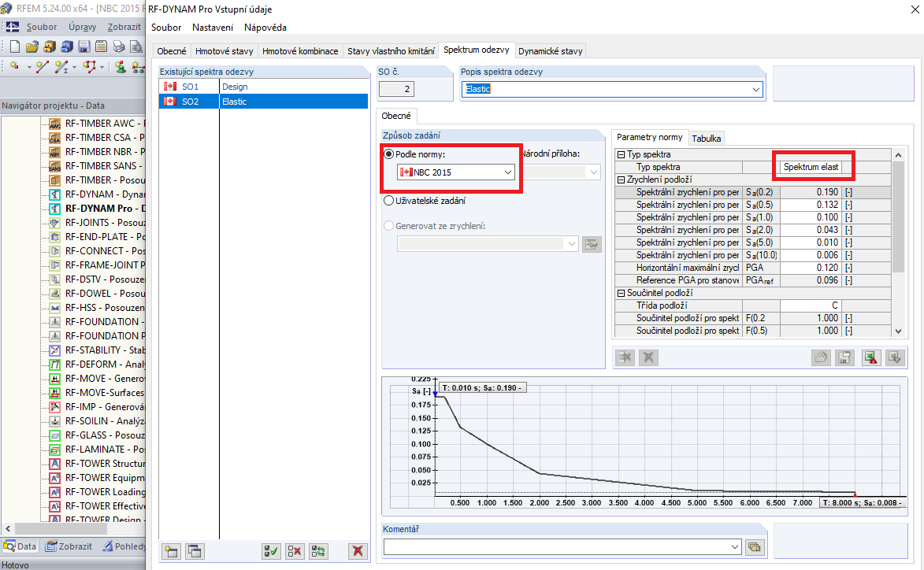Collapse the 'Zrychlení podloží' section
The width and height of the screenshot is (924, 570).
point(621,180)
